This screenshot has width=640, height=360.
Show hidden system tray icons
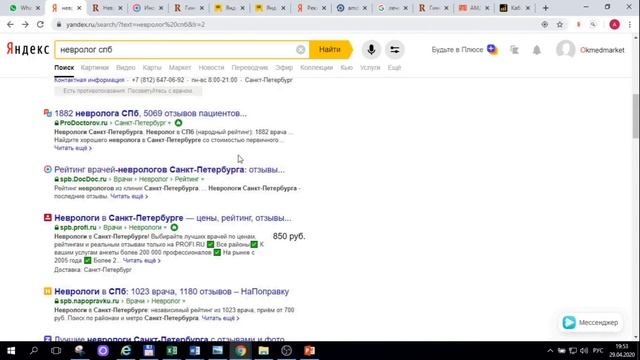(x=550, y=351)
